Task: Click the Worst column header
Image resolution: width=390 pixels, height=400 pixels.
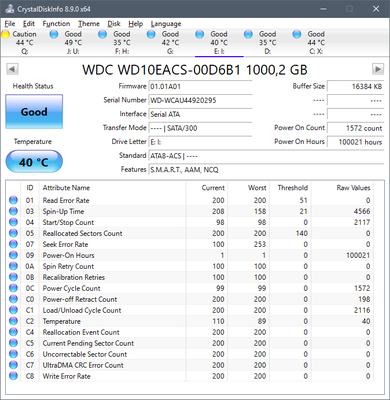Action: coord(257,188)
